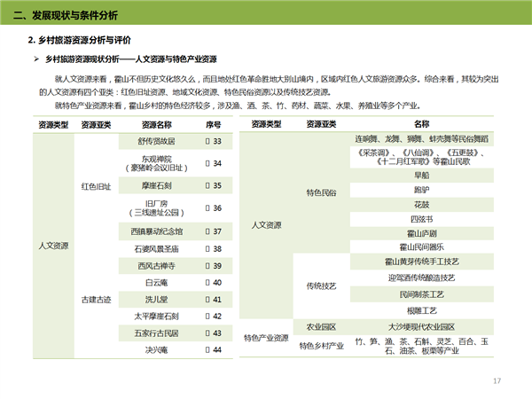Click the 传统技艺 cell in right table
Screen dimensions: 532x399
point(321,286)
